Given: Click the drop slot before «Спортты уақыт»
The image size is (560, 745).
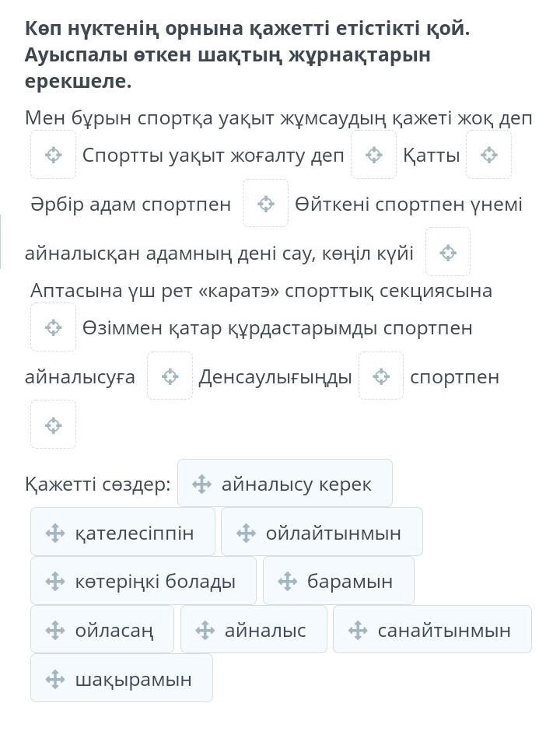Looking at the screenshot, I should [x=53, y=155].
